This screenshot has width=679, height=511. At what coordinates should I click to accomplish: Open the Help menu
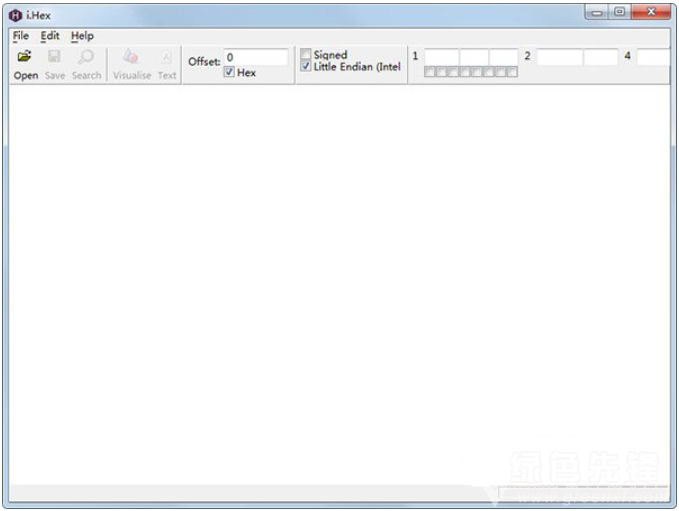point(82,36)
